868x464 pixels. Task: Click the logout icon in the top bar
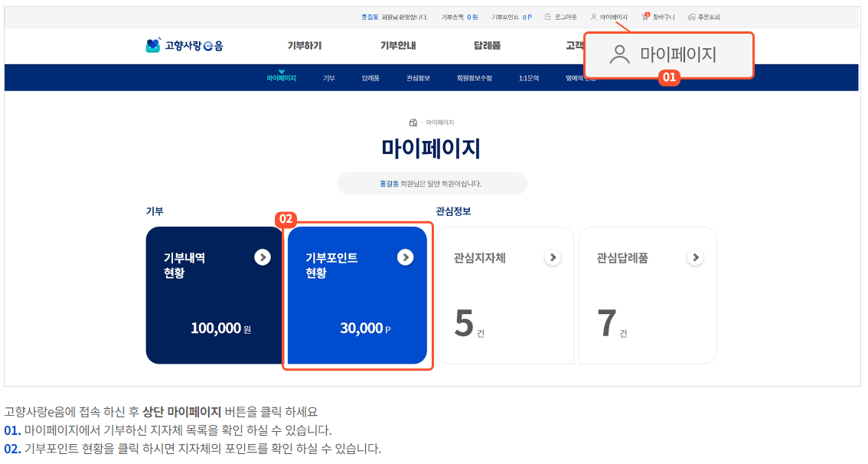547,17
